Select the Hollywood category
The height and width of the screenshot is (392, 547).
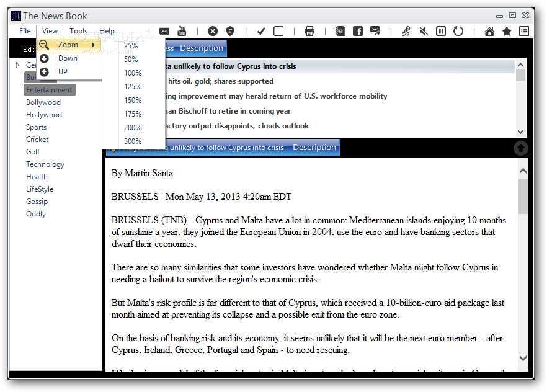pyautogui.click(x=44, y=115)
